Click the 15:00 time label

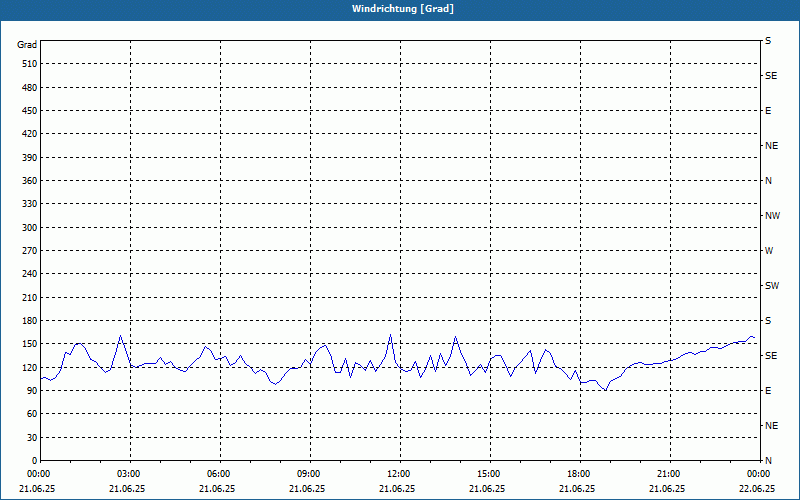(487, 474)
